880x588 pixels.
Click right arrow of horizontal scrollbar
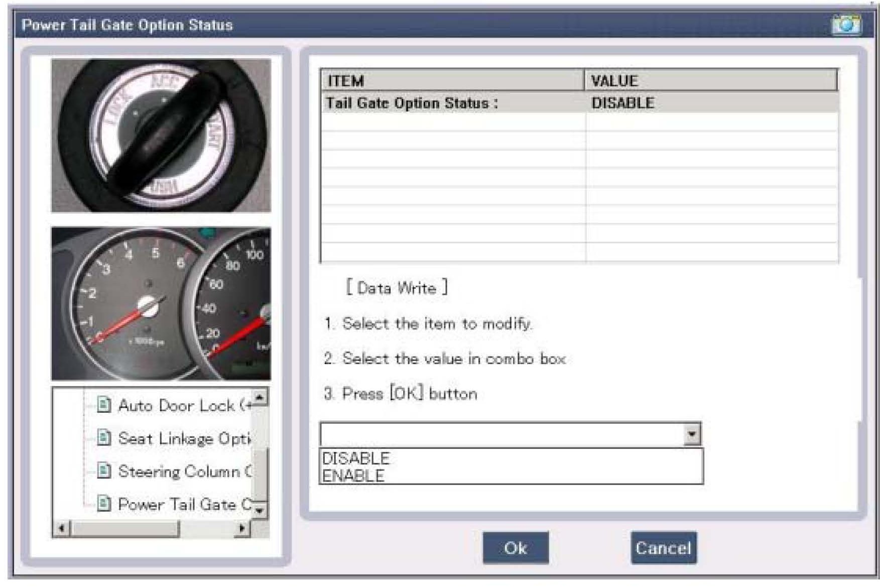[242, 528]
